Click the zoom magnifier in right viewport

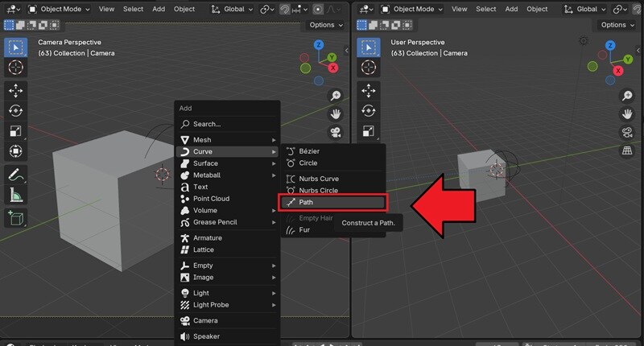tap(627, 96)
